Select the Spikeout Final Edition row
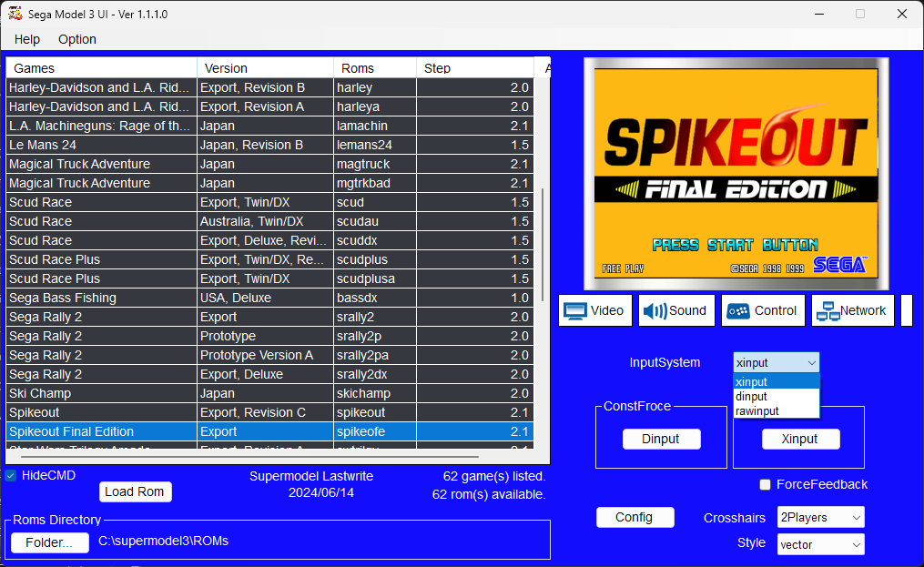Viewport: 924px width, 567px height. pyautogui.click(x=269, y=431)
